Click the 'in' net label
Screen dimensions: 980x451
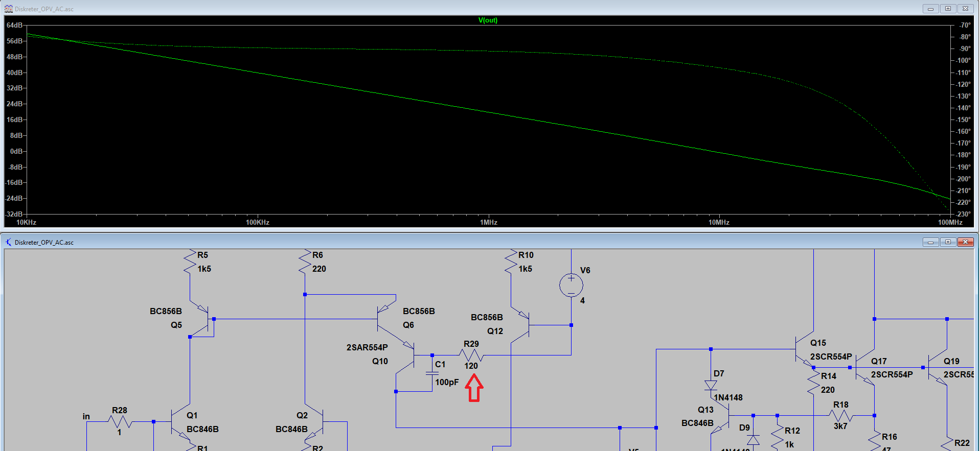[86, 416]
